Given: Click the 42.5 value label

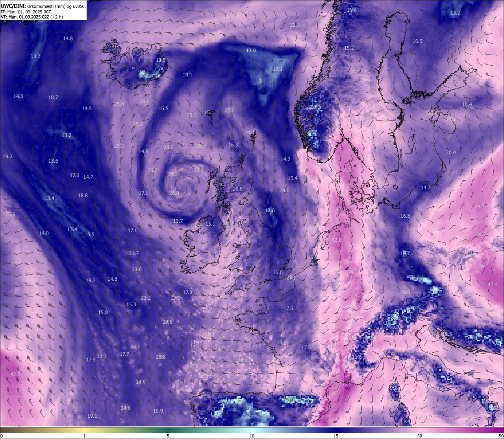Looking at the screenshot, I should click(15, 374).
